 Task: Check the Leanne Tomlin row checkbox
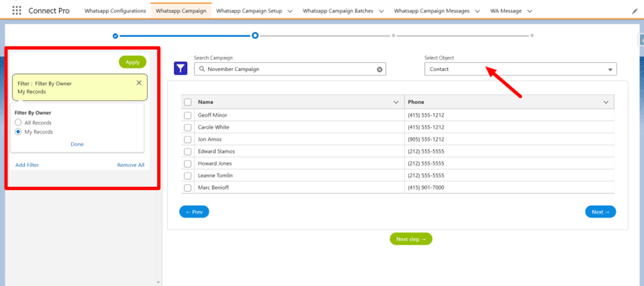[x=188, y=176]
